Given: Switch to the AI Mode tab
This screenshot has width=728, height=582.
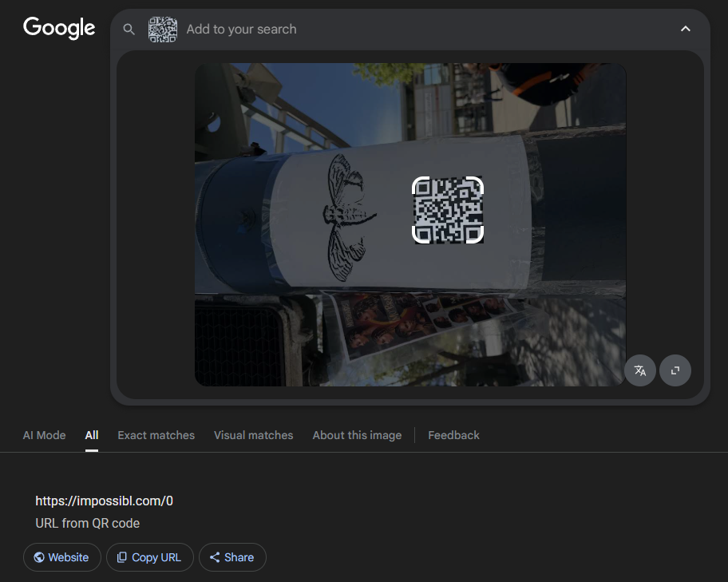Looking at the screenshot, I should (44, 435).
